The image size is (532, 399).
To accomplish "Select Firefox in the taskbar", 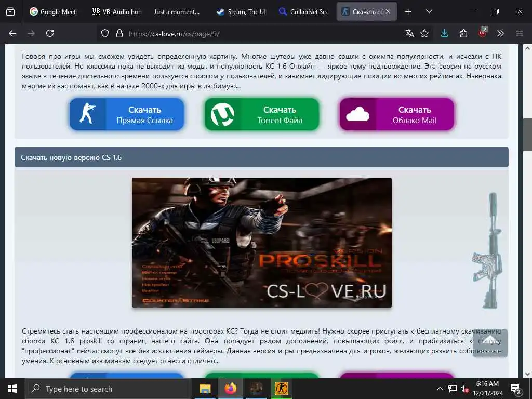I will click(x=231, y=389).
